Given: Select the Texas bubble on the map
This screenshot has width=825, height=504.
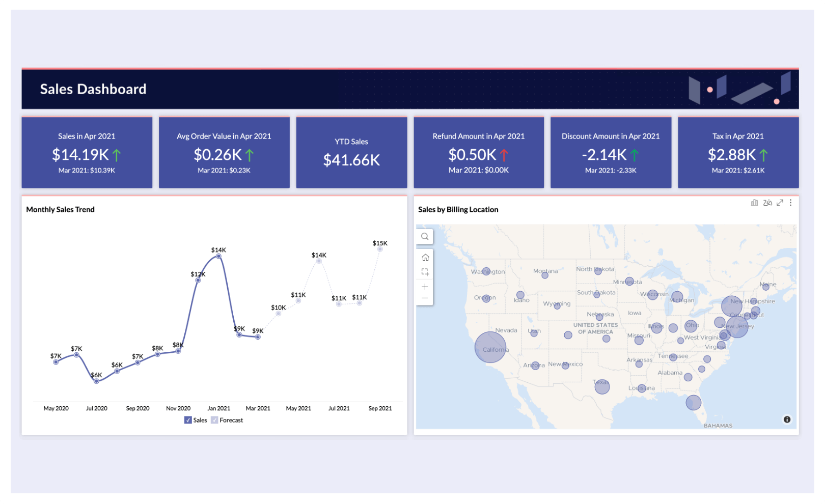Looking at the screenshot, I should click(x=602, y=386).
